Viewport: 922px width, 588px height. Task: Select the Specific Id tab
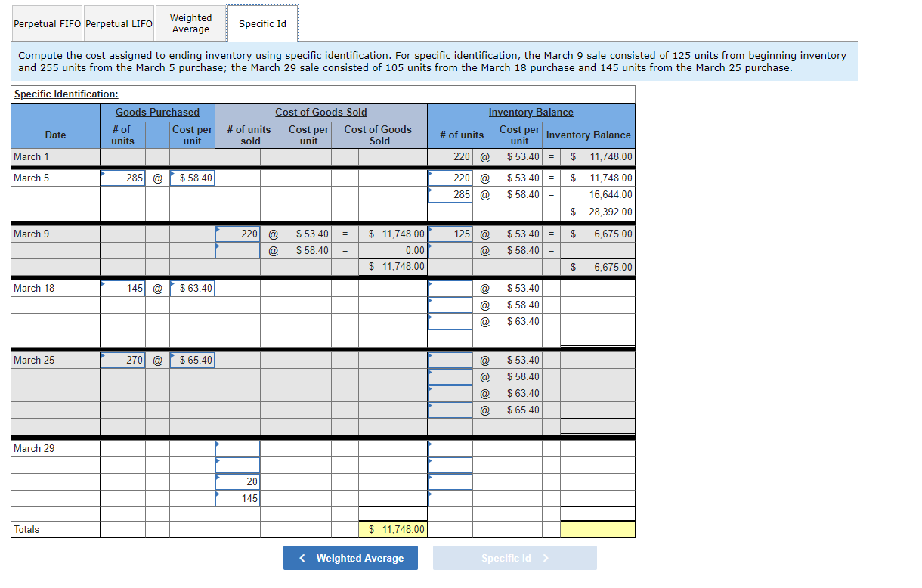click(x=262, y=23)
